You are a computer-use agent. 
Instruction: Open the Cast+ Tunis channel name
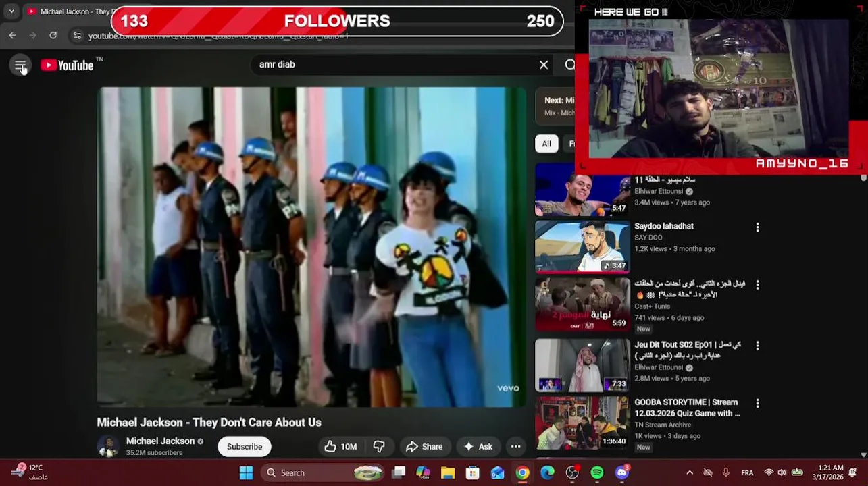(x=653, y=306)
